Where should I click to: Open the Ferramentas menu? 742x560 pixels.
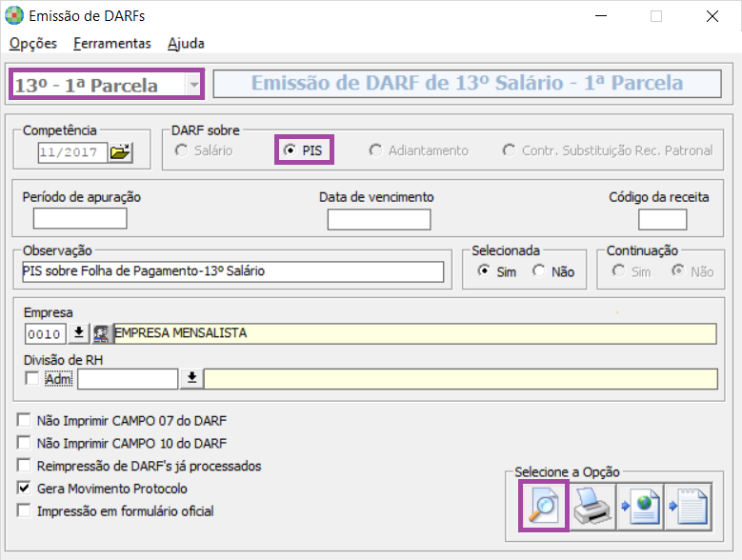coord(111,43)
